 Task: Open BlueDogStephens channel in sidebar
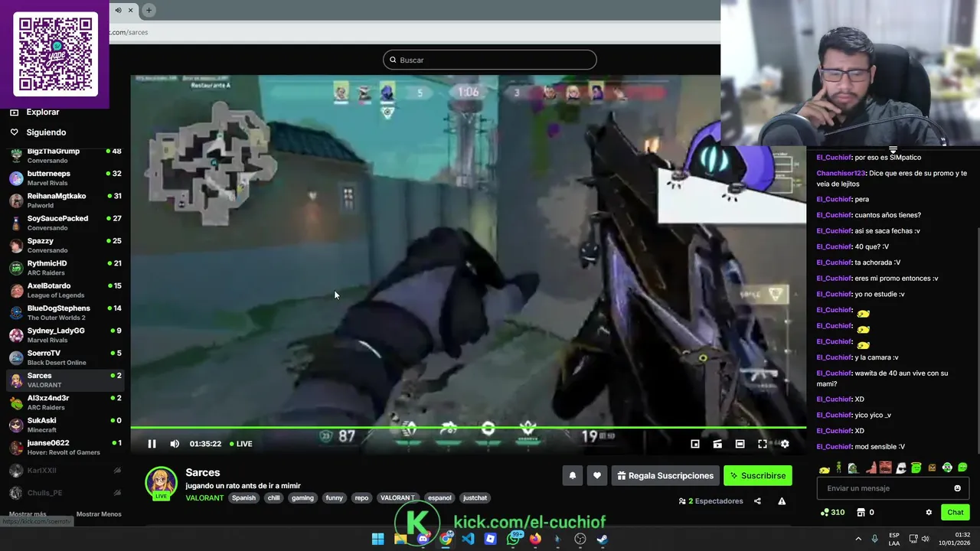click(x=65, y=312)
